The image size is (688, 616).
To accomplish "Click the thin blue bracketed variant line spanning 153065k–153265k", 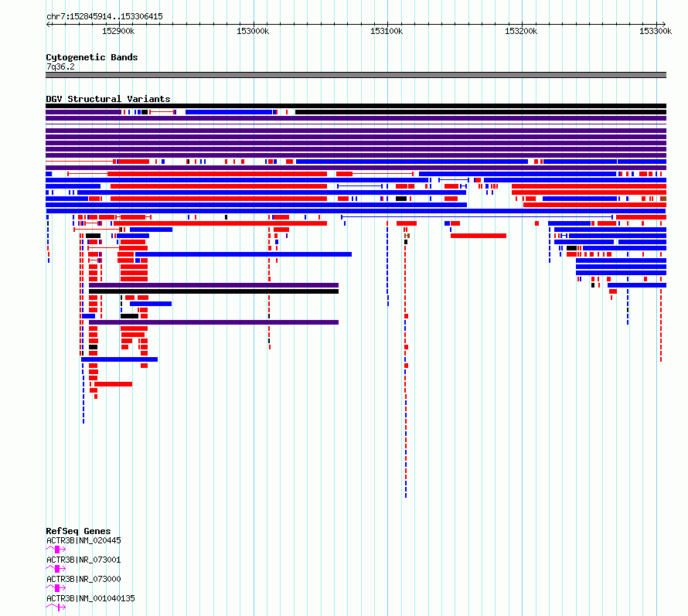I will point(477,217).
